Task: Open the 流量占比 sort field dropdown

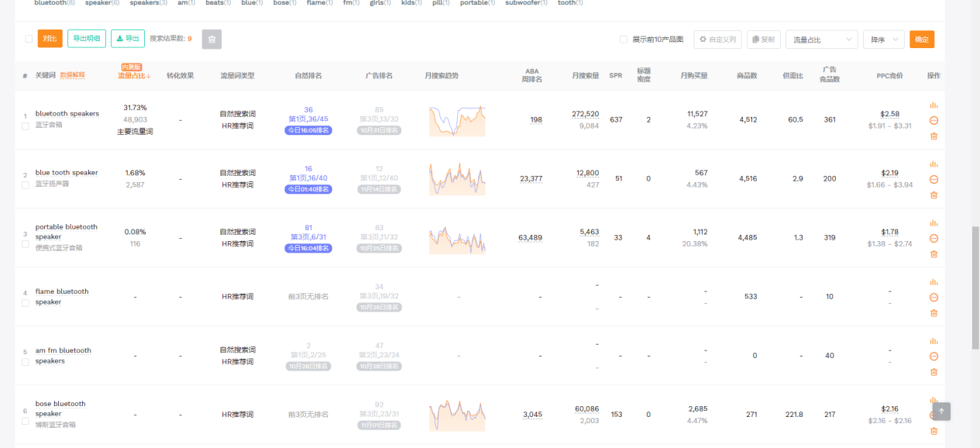Action: tap(823, 39)
